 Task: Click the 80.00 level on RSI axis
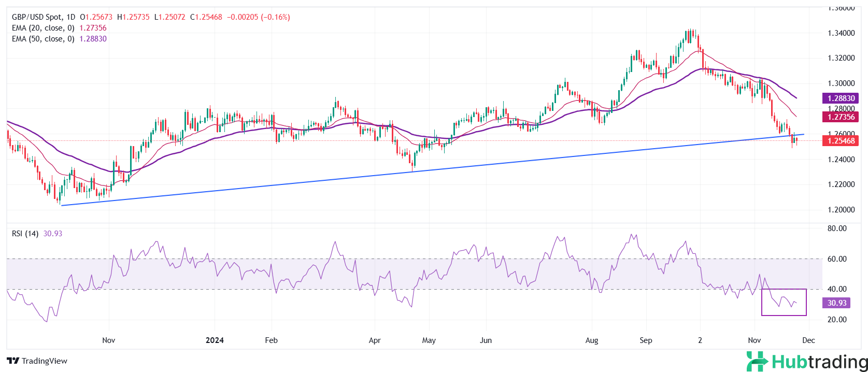pos(837,228)
